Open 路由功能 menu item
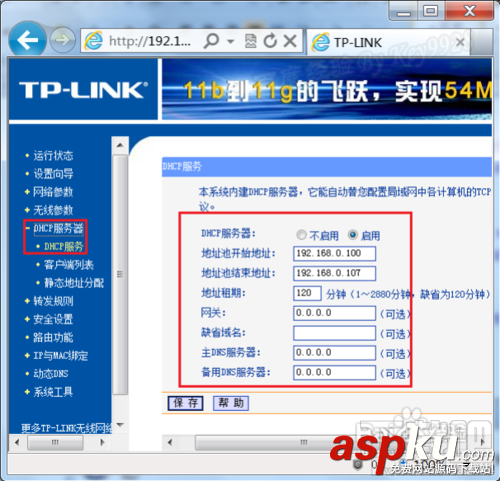The image size is (500, 481). [x=53, y=338]
